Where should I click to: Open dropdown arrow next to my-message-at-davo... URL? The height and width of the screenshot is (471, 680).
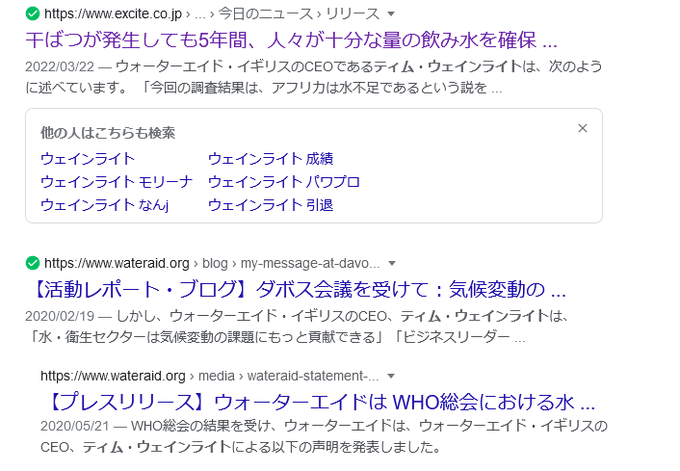coord(392,263)
